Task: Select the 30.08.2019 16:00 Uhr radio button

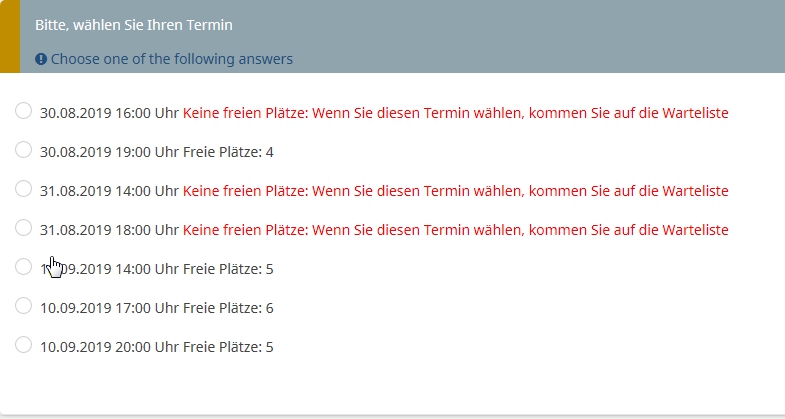Action: 24,111
